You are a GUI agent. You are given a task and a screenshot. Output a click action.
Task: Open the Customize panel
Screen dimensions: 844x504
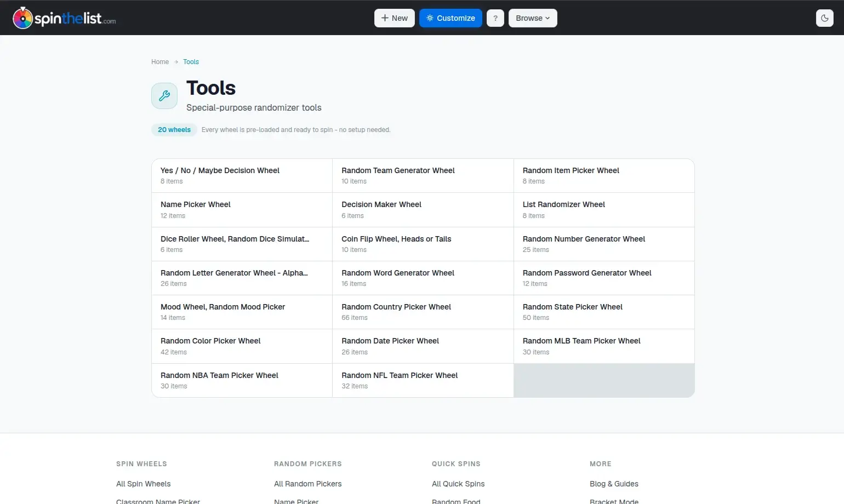coord(450,18)
